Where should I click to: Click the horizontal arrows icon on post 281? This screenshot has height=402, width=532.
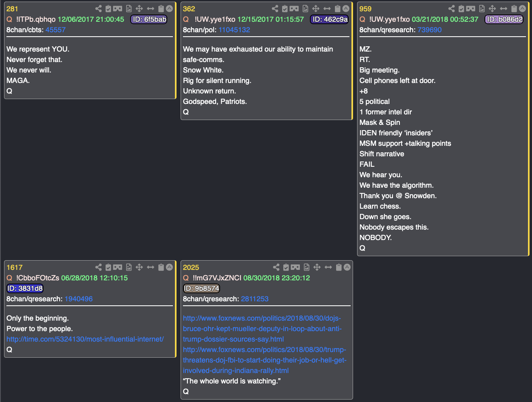click(150, 8)
